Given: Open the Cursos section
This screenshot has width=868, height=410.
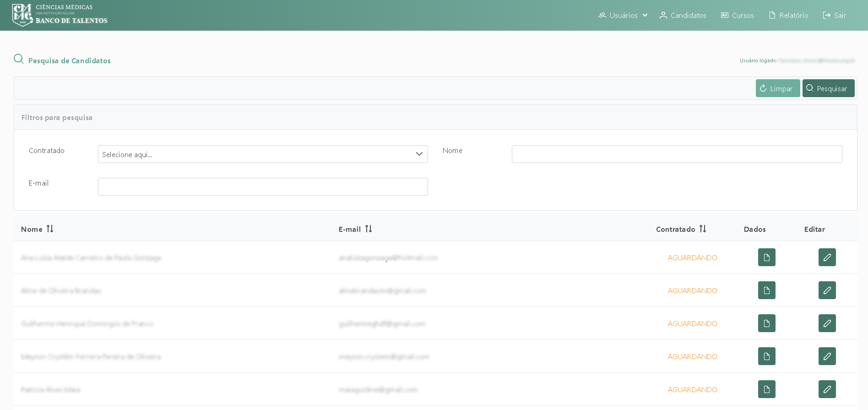Looking at the screenshot, I should [x=737, y=15].
